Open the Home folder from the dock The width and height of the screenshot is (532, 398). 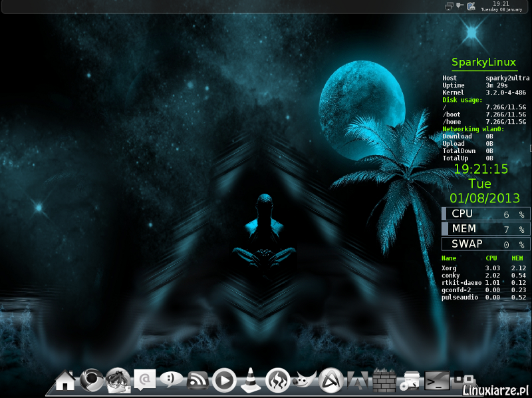(65, 379)
